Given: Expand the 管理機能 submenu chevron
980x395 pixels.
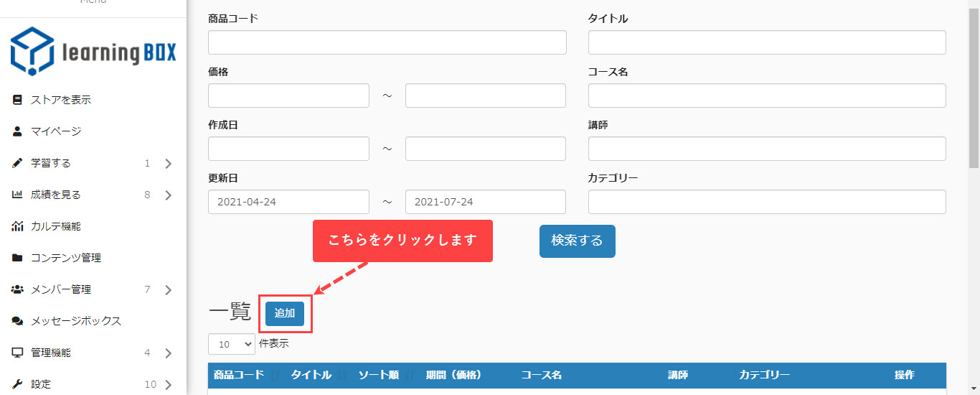Looking at the screenshot, I should point(168,353).
